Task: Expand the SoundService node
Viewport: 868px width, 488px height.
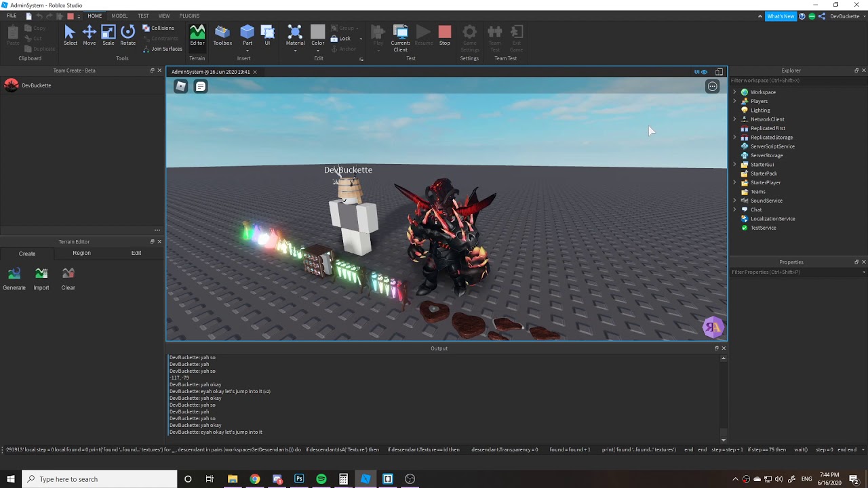Action: pyautogui.click(x=734, y=201)
